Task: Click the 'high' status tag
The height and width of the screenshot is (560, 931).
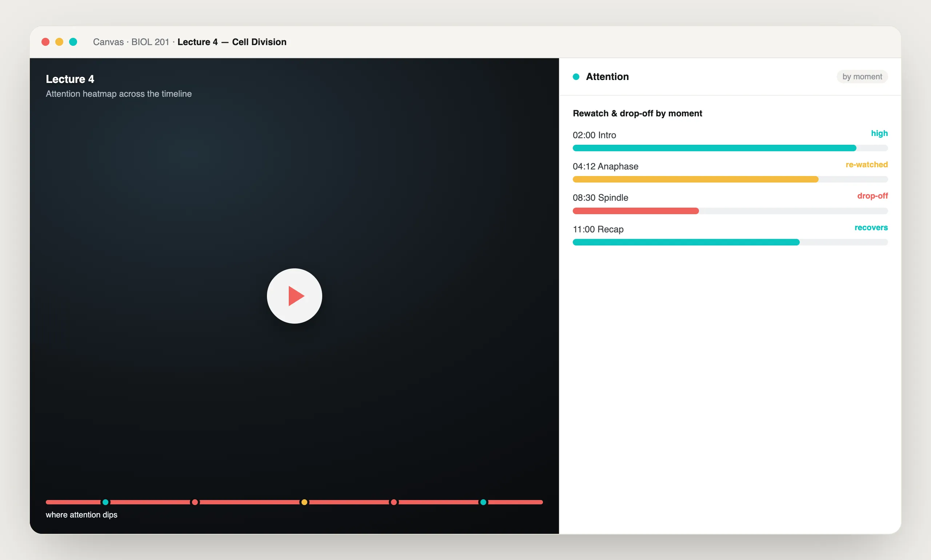Action: coord(879,133)
